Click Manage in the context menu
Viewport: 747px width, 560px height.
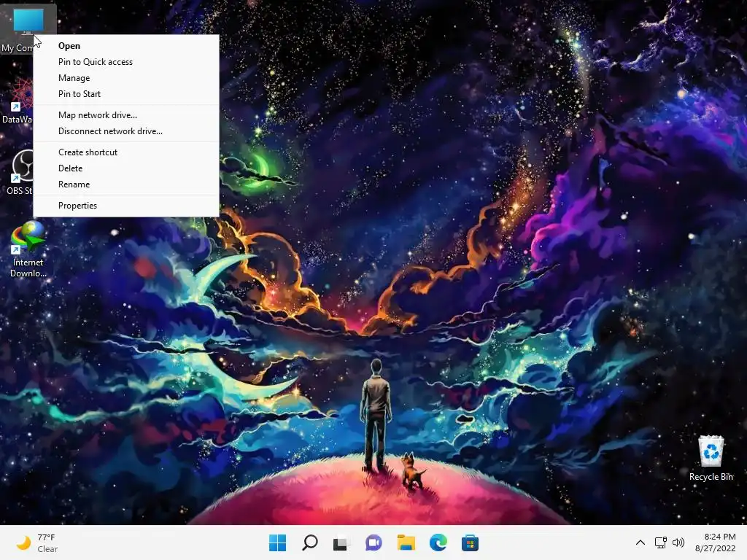pos(125,78)
